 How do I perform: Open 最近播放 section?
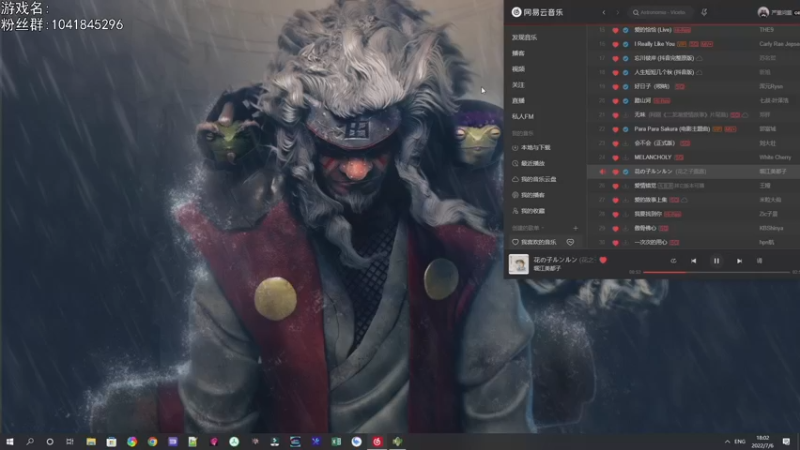pyautogui.click(x=528, y=163)
